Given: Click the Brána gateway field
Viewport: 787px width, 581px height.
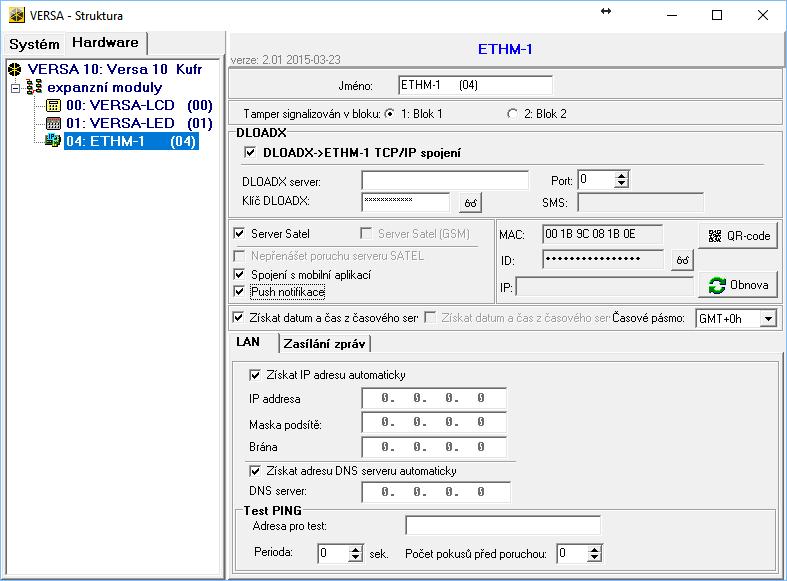Looking at the screenshot, I should point(434,447).
